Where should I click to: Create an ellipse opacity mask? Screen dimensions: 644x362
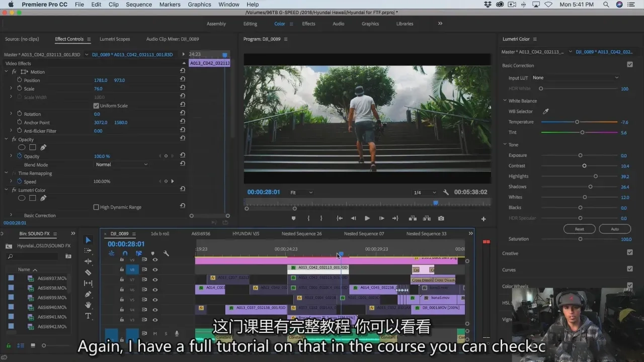[x=22, y=147]
